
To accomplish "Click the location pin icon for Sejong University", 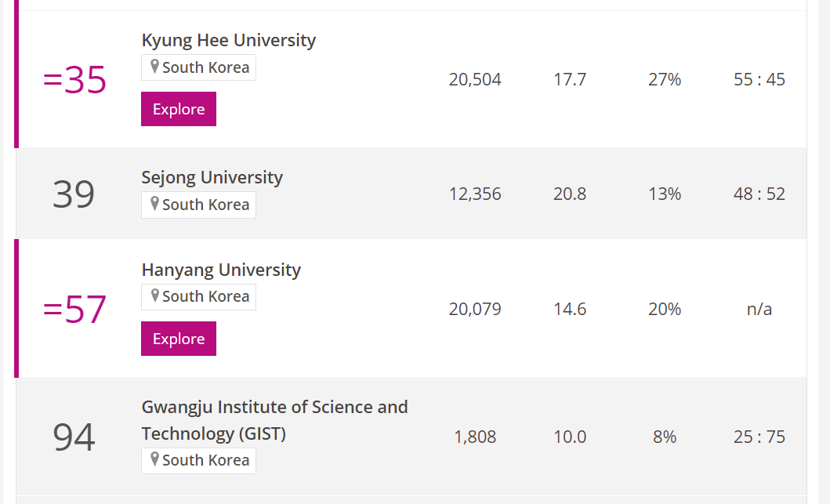I will tap(154, 204).
